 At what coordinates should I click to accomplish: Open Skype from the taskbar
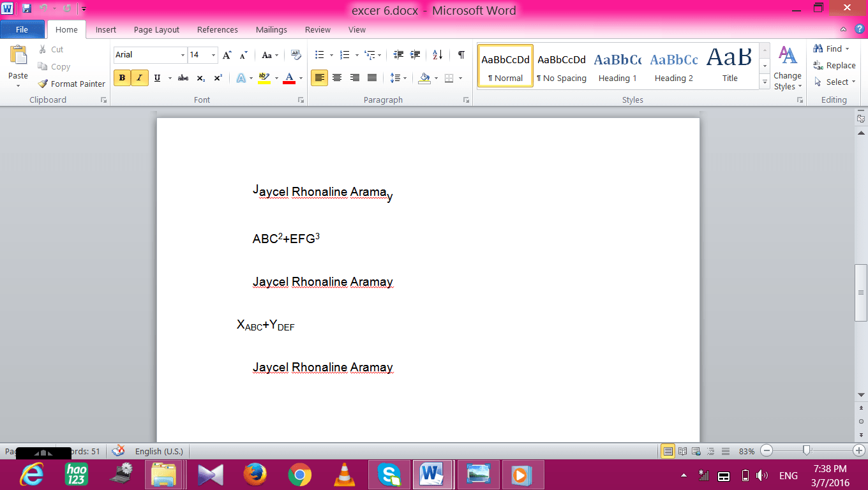pos(389,475)
